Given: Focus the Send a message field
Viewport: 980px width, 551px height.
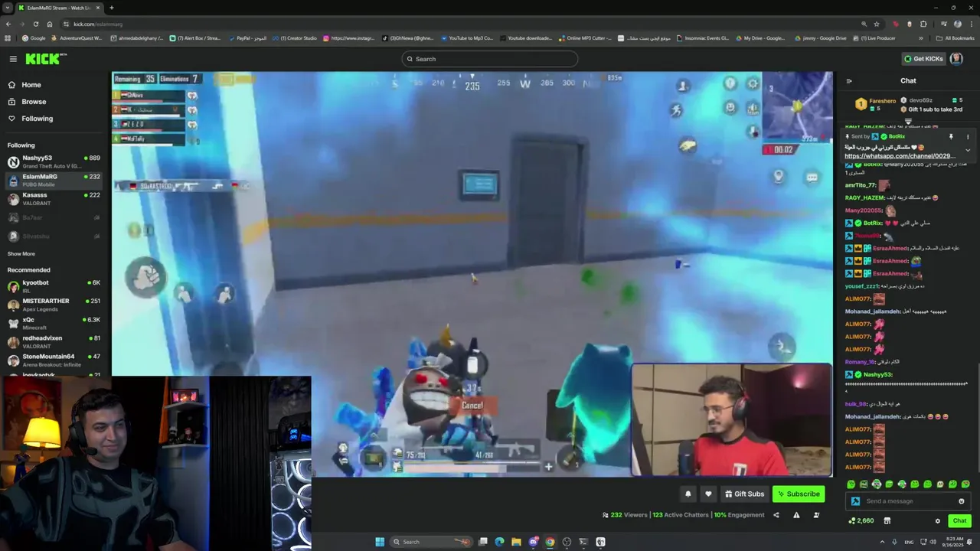Looking at the screenshot, I should coord(909,501).
